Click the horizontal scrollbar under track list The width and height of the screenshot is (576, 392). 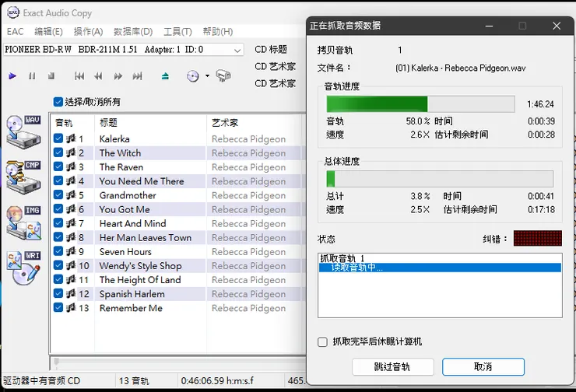[x=178, y=362]
